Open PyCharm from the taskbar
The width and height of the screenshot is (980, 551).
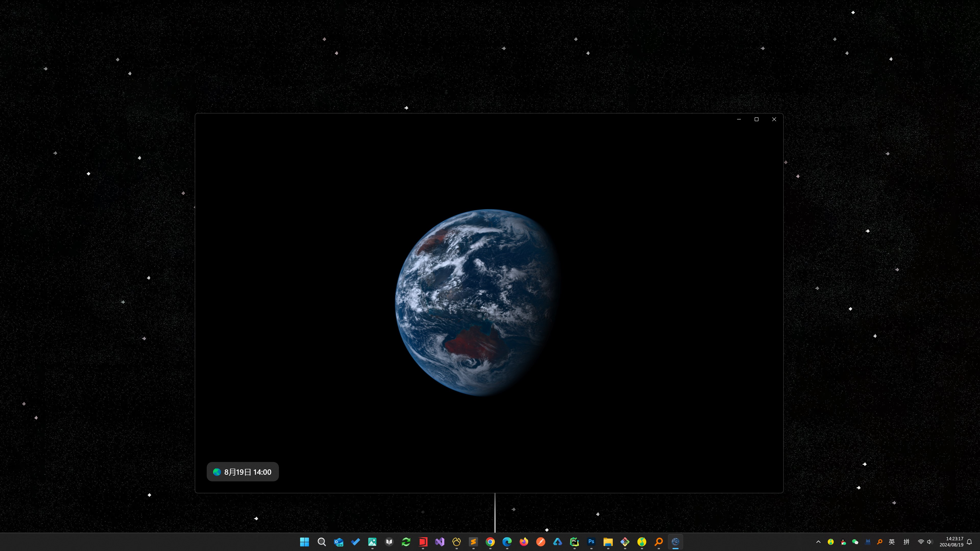[574, 542]
